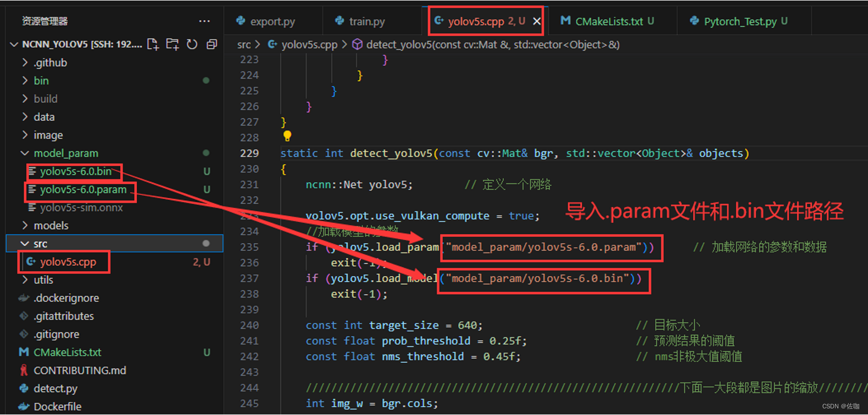Open CMakeLists.txt from the file tree

tap(68, 352)
